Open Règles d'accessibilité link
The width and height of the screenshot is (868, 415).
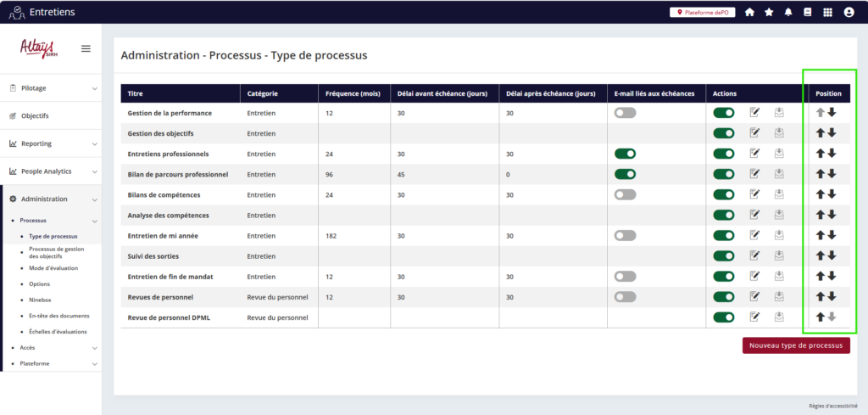832,406
